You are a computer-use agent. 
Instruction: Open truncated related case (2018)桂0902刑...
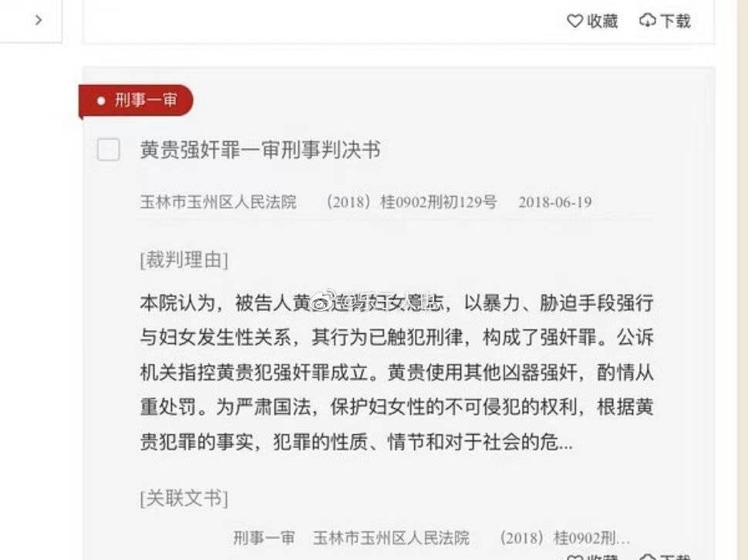point(564,538)
